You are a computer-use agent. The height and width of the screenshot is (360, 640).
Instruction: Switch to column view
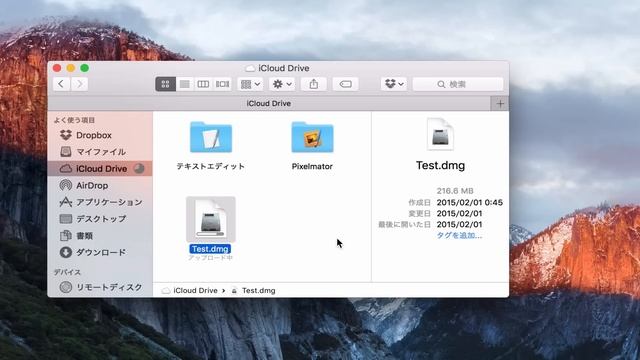[x=203, y=84]
